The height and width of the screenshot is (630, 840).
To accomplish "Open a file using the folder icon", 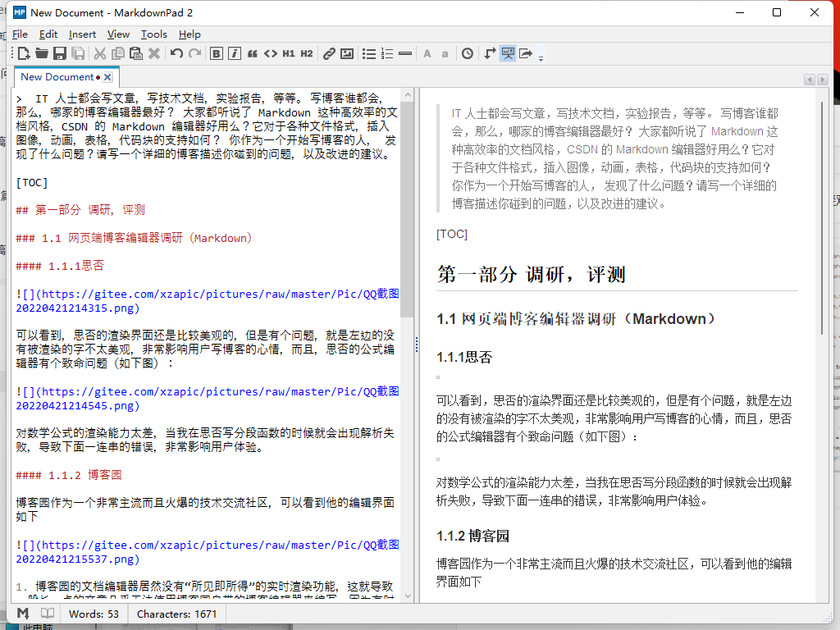I will [x=42, y=53].
